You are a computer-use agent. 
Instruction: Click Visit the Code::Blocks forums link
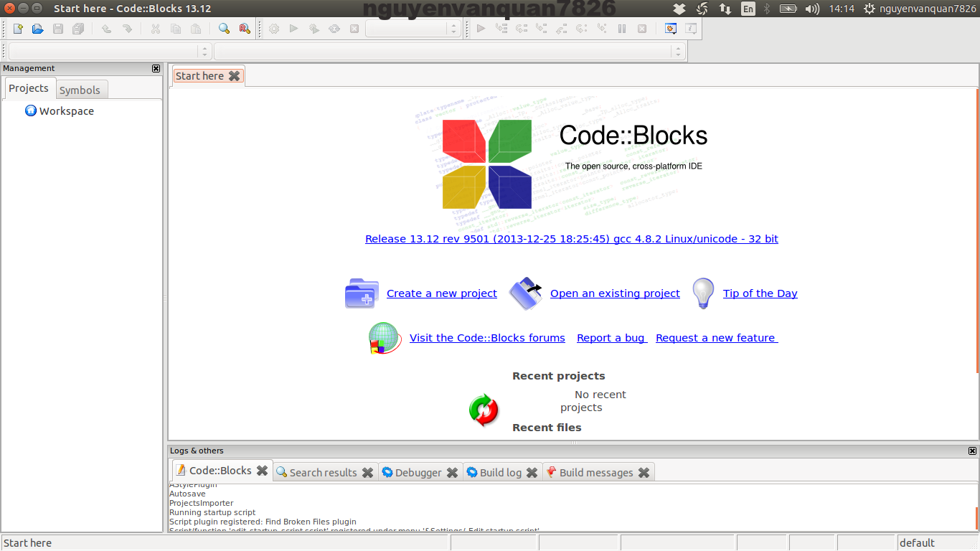[487, 338]
